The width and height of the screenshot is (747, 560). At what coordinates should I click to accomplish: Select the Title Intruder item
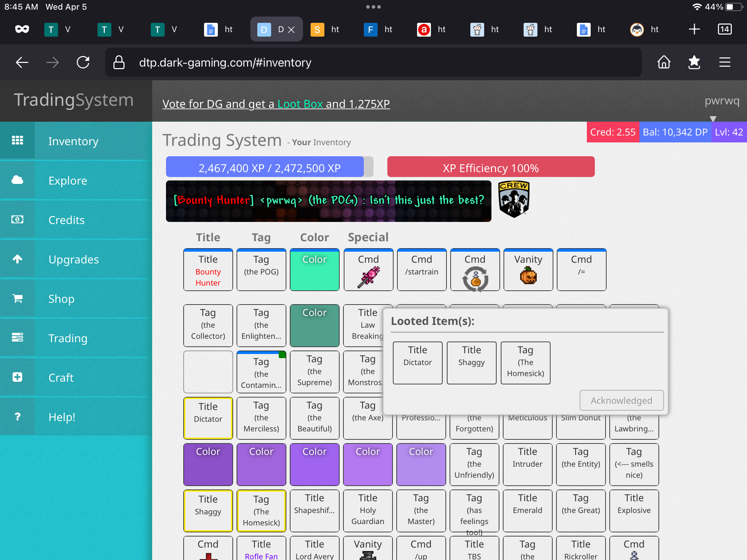tap(527, 464)
